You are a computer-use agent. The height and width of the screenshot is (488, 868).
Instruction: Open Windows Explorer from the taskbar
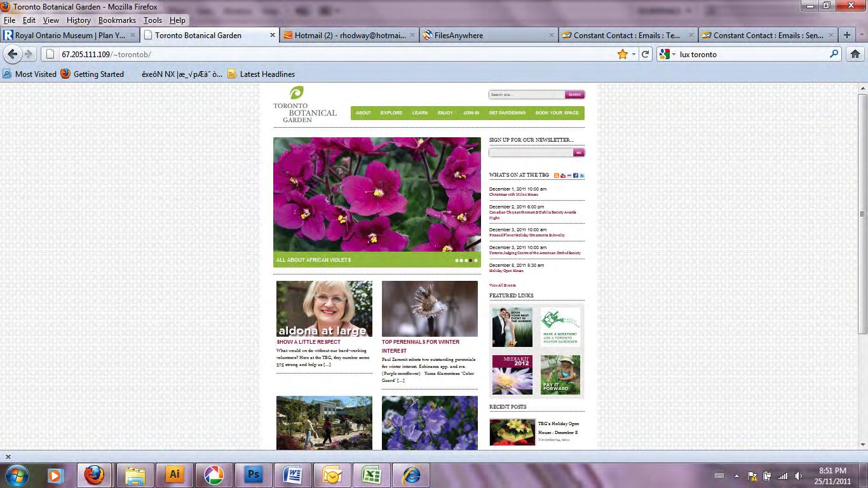(135, 475)
